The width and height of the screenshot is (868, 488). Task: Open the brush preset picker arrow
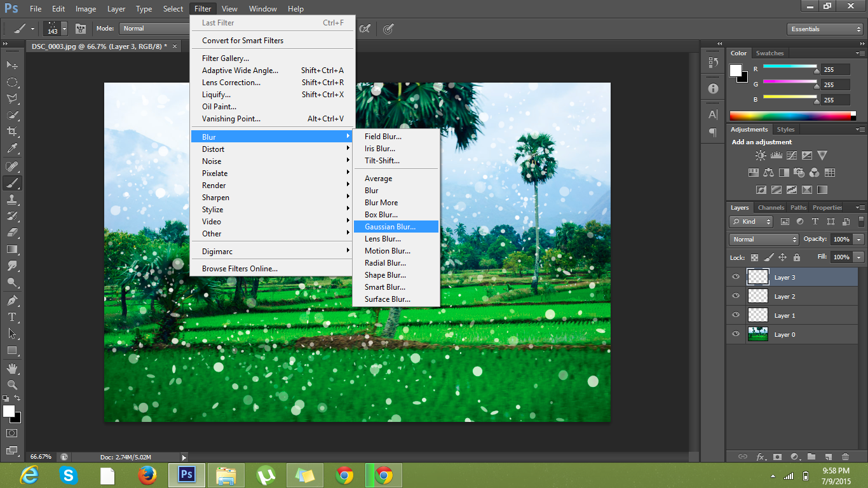click(64, 29)
